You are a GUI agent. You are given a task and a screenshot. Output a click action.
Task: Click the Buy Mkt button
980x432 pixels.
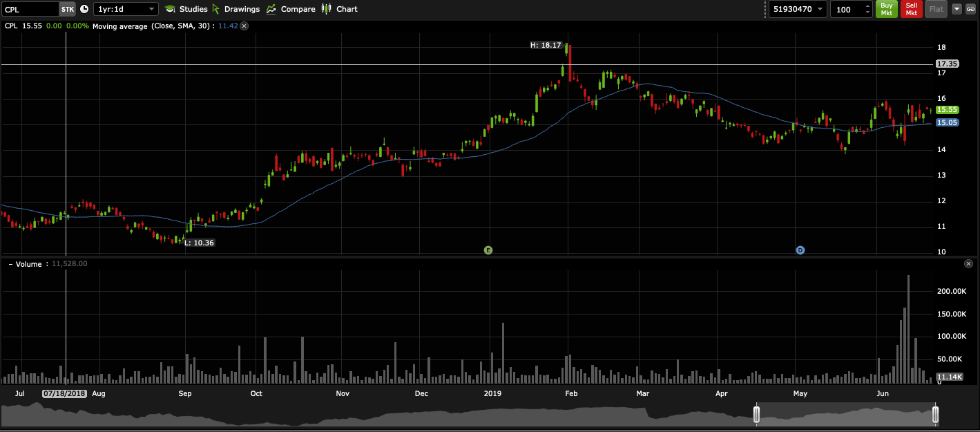click(887, 9)
